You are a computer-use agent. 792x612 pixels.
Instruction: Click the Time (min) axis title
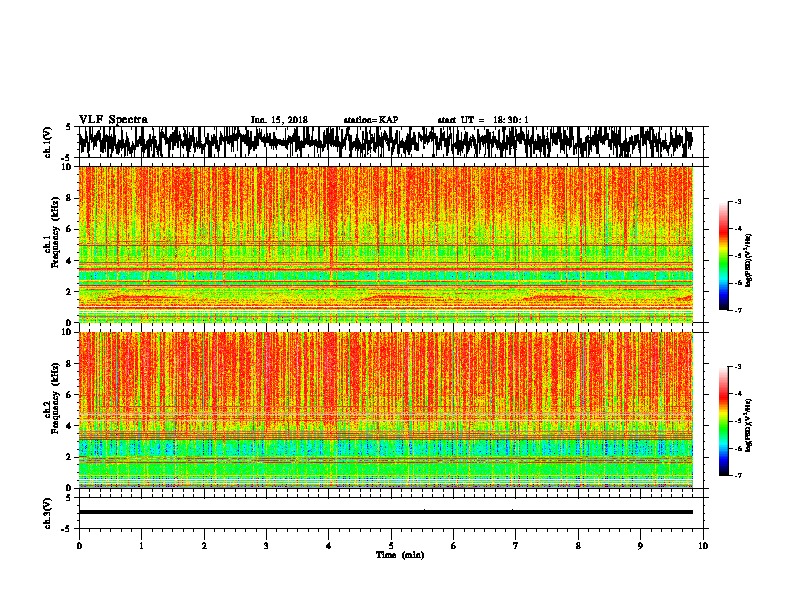(x=400, y=555)
